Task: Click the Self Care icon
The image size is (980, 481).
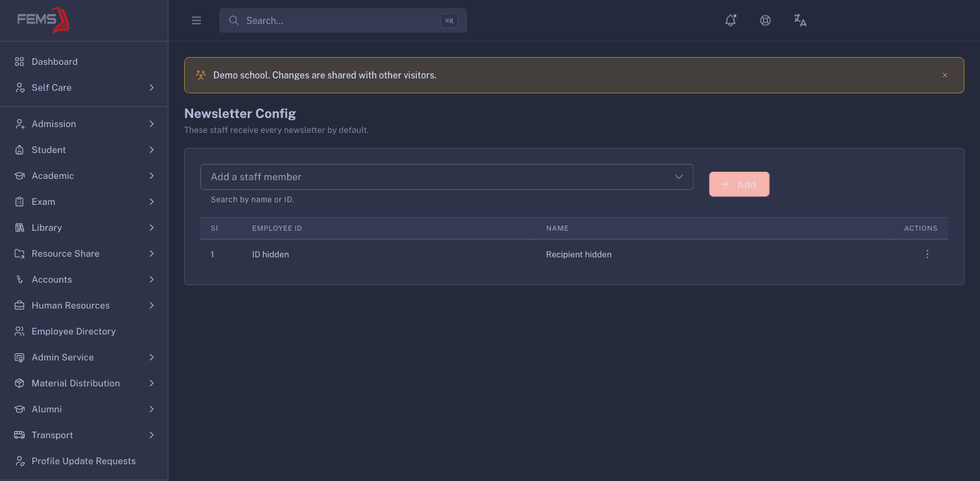Action: click(x=19, y=88)
